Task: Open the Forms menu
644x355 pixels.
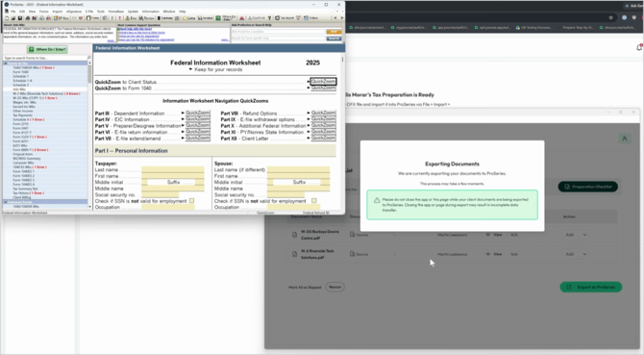Action: tap(44, 12)
